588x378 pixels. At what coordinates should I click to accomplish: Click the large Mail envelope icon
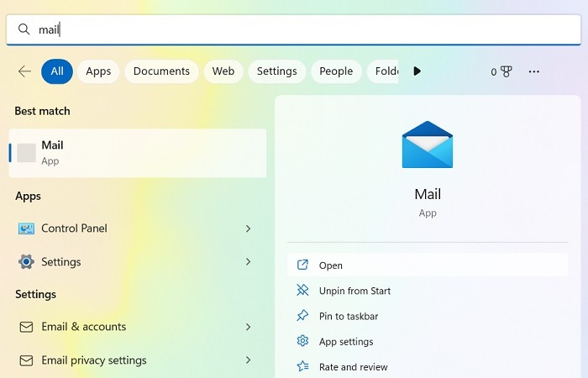click(428, 144)
